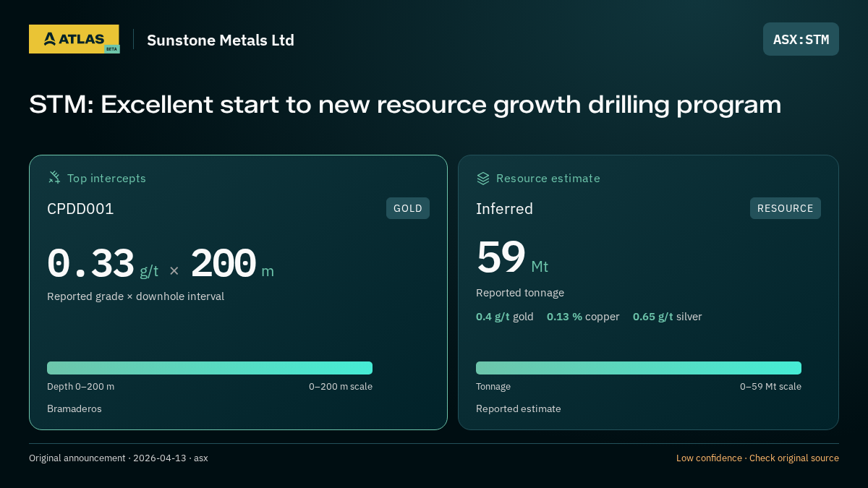Click the drill icon beside Top intercepts
This screenshot has width=868, height=488.
coord(54,177)
